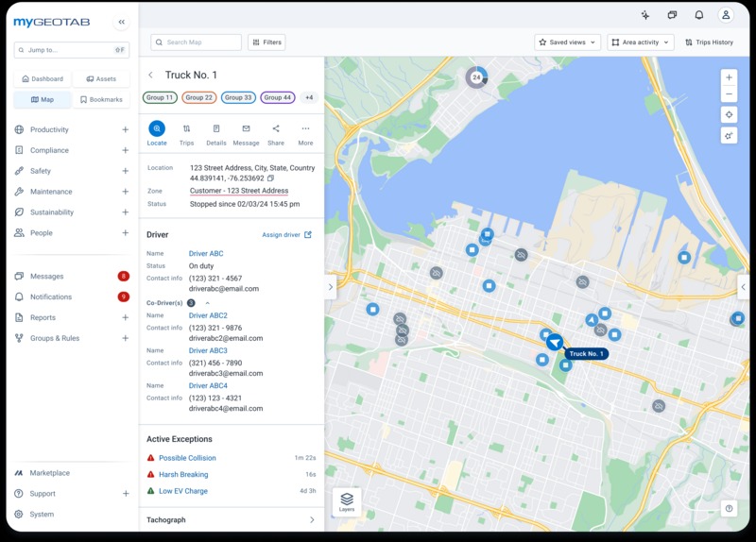Expand the Productivity menu plus
The image size is (756, 542).
point(126,129)
